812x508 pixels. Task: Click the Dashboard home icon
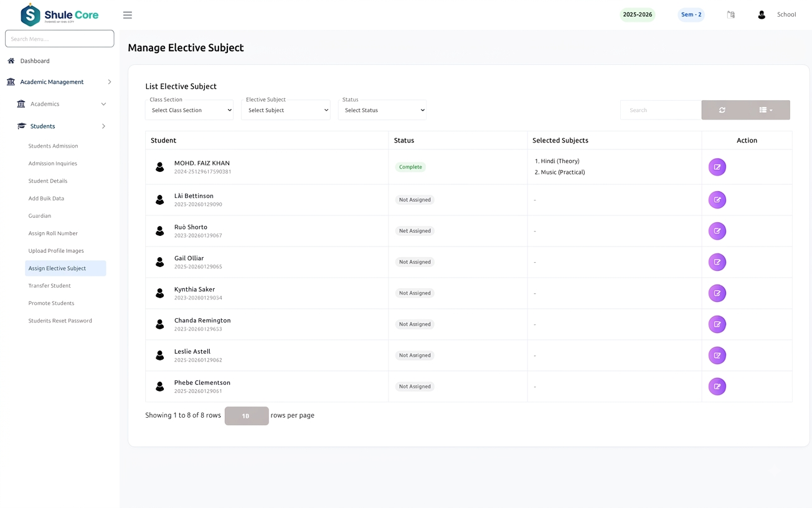coord(11,61)
